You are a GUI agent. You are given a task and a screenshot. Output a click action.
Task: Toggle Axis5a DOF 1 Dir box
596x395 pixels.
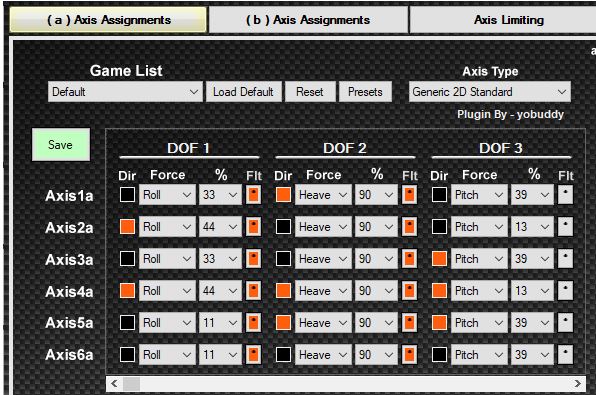(127, 322)
